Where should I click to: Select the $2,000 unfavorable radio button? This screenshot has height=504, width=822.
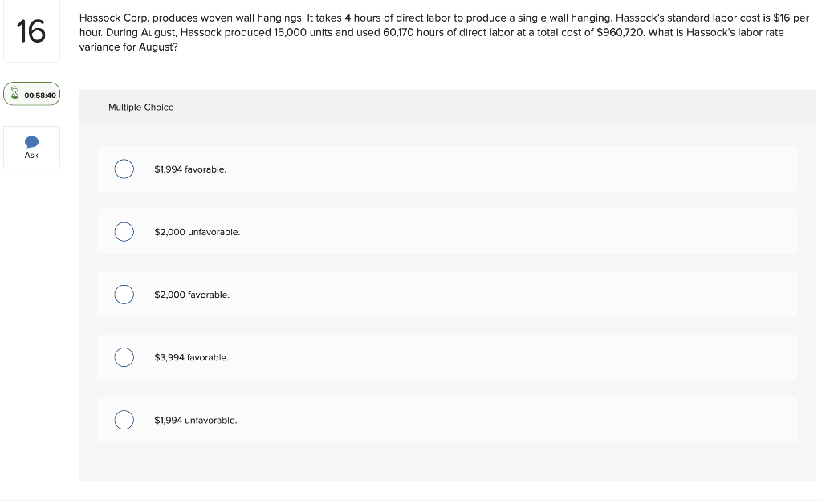(x=124, y=232)
